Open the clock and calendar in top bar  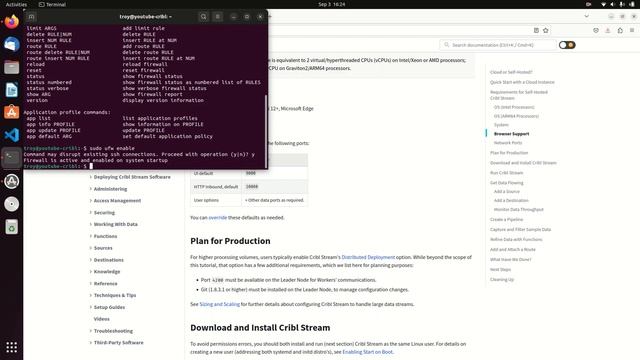tap(332, 4)
